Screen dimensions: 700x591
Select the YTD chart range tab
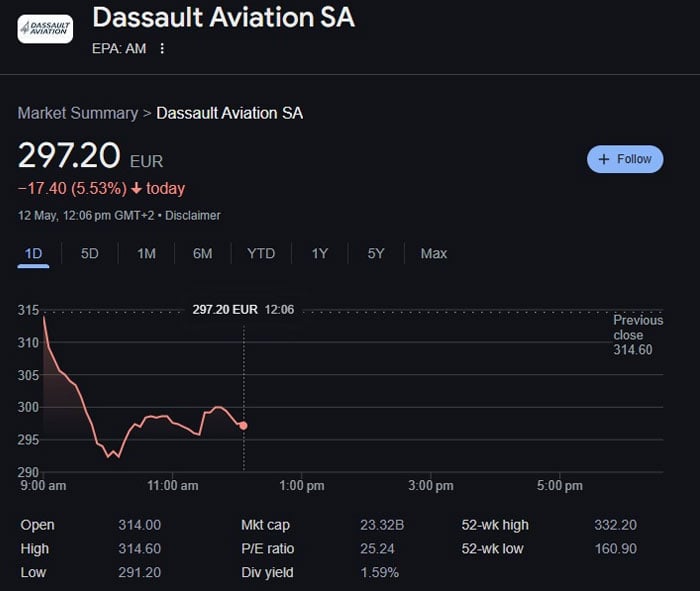(261, 254)
